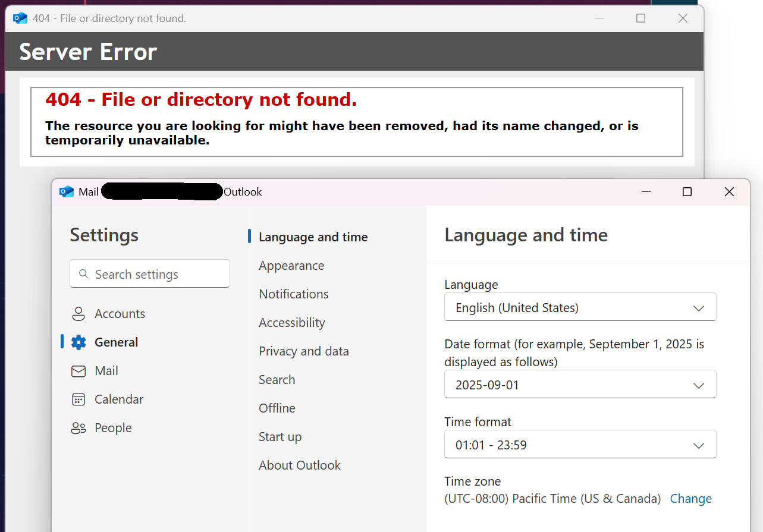Open the Appearance settings section
Viewport: 763px width, 532px height.
tap(291, 266)
